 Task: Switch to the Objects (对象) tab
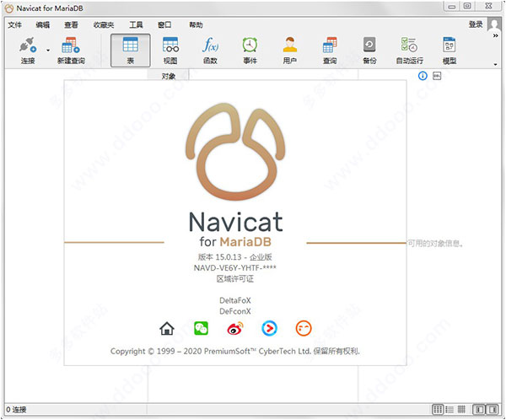coord(169,76)
